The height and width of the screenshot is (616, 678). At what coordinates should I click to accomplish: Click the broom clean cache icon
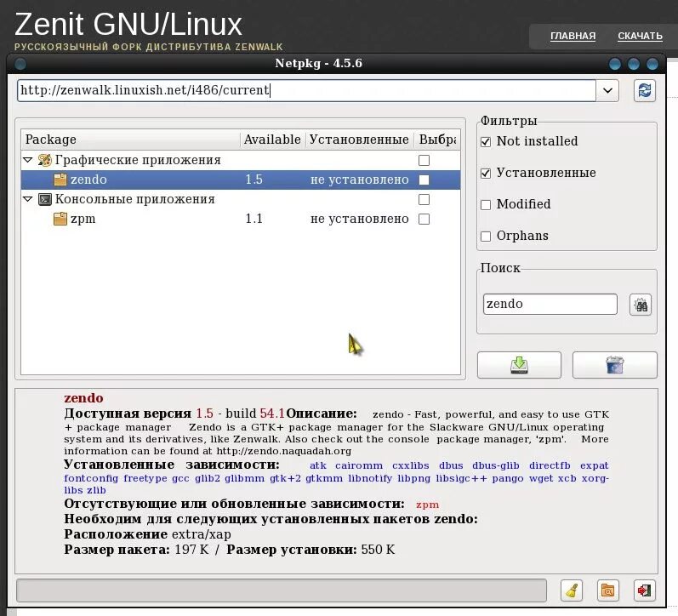coord(571,590)
